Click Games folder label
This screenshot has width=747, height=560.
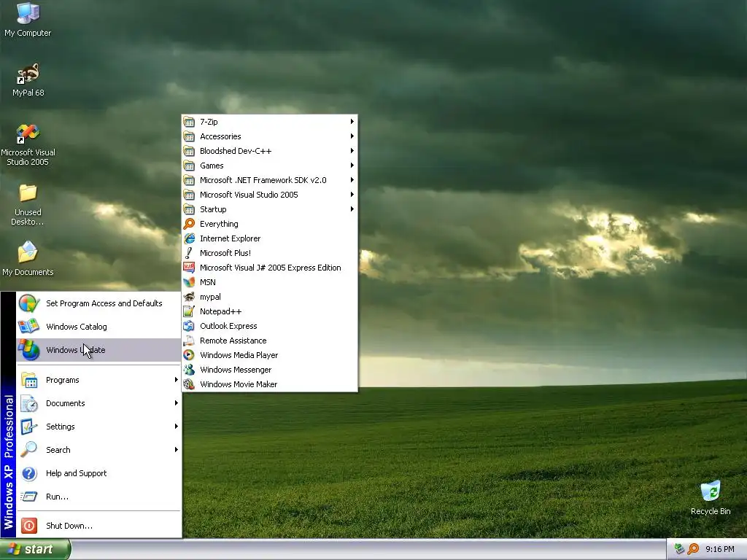point(212,166)
